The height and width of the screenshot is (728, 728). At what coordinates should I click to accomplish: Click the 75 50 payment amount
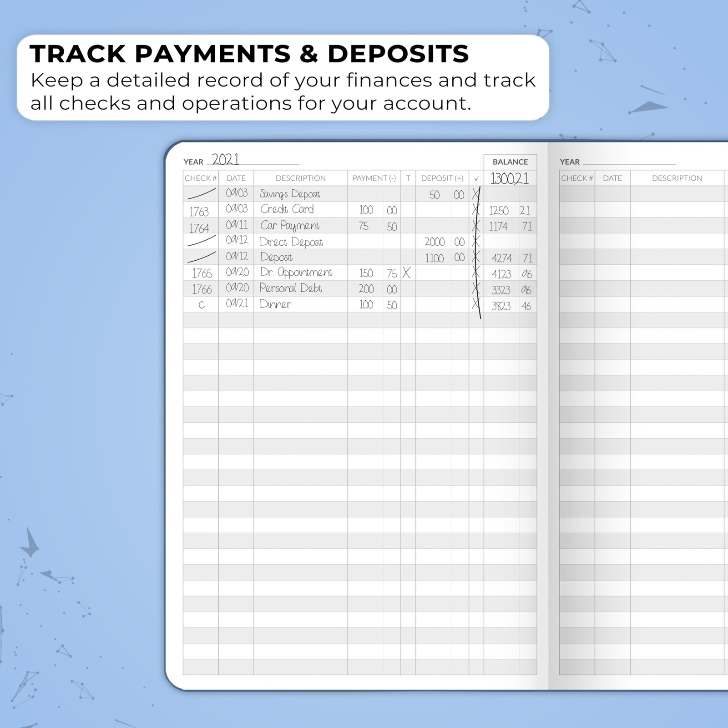[x=378, y=226]
